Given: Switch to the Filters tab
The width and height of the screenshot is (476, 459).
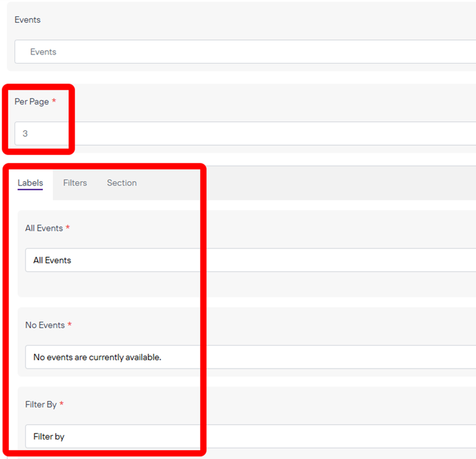Looking at the screenshot, I should (x=75, y=183).
